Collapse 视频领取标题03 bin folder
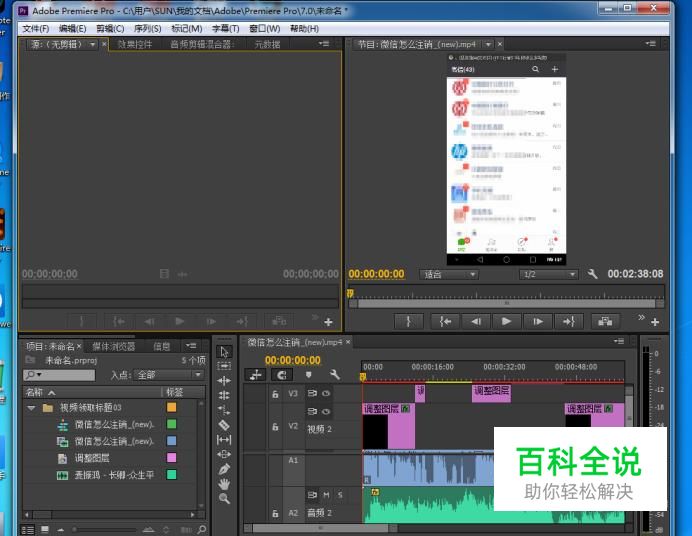Image resolution: width=692 pixels, height=536 pixels. coord(31,408)
